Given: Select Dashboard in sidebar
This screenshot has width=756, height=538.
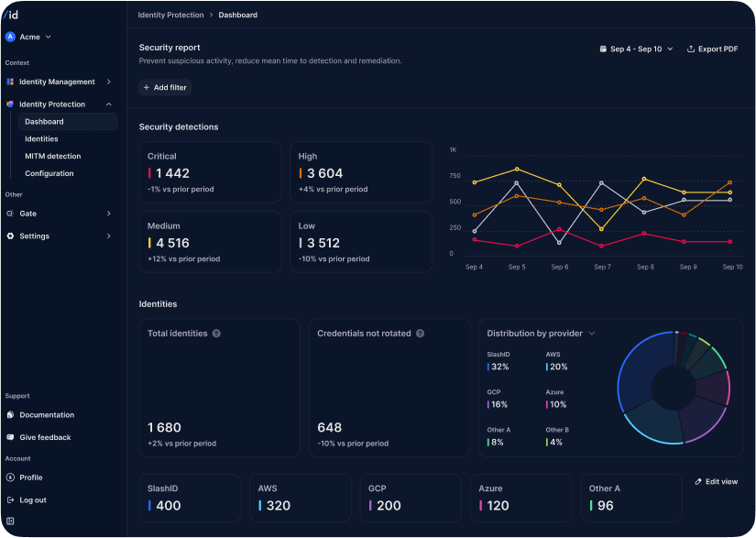Looking at the screenshot, I should coord(68,122).
